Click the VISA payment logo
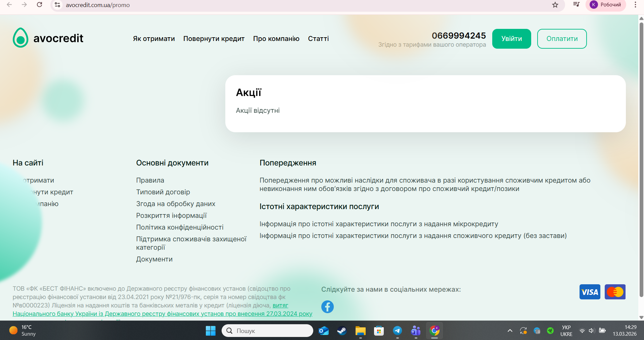 [590, 292]
